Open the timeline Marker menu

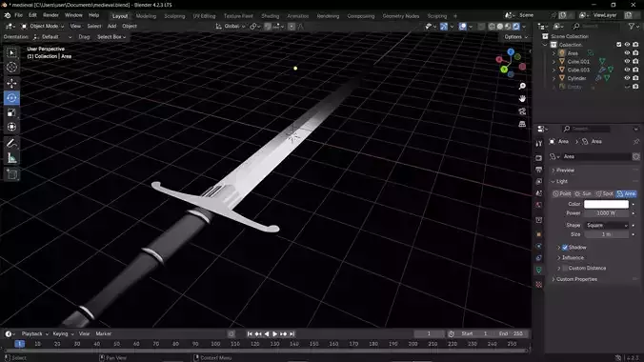coord(104,334)
